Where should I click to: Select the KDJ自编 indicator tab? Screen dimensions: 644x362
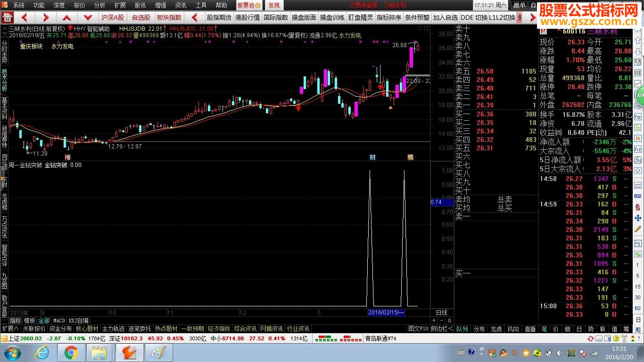point(78,321)
